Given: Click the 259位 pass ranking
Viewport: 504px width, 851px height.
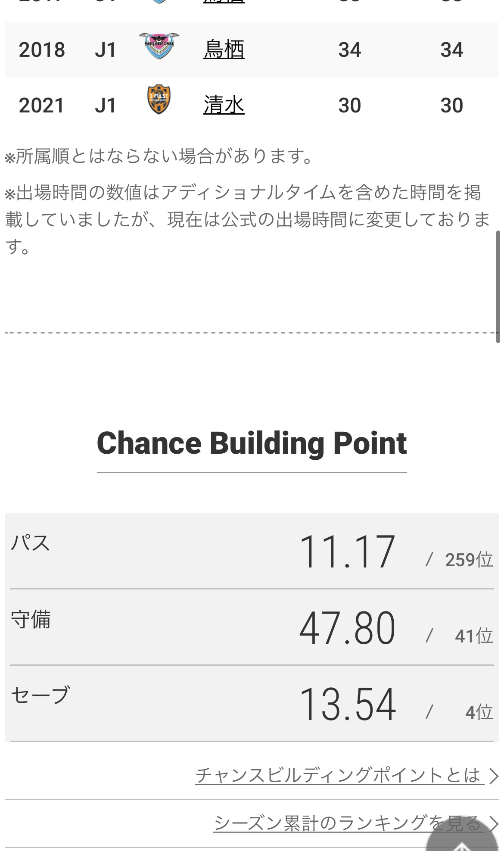Looking at the screenshot, I should (469, 560).
